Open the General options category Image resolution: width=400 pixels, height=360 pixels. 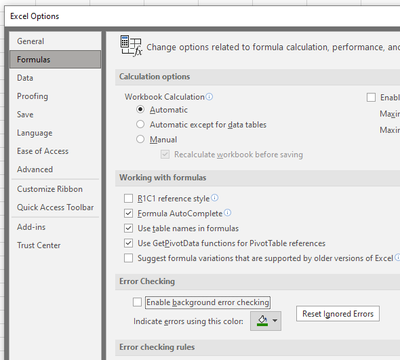coord(55,41)
